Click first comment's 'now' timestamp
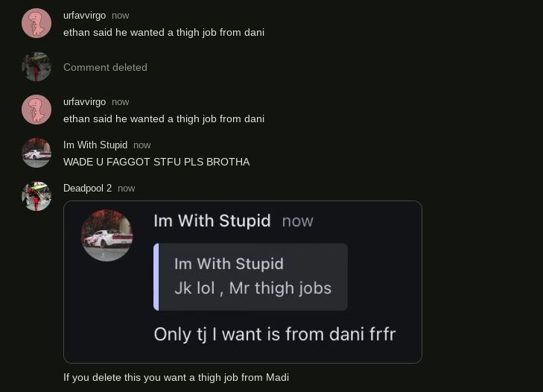This screenshot has height=392, width=543. pyautogui.click(x=120, y=15)
